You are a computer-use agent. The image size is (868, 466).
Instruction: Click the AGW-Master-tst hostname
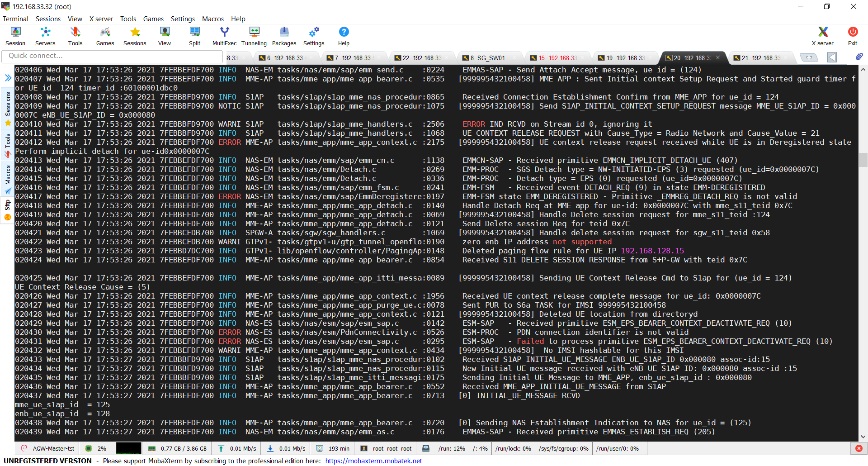pos(53,448)
